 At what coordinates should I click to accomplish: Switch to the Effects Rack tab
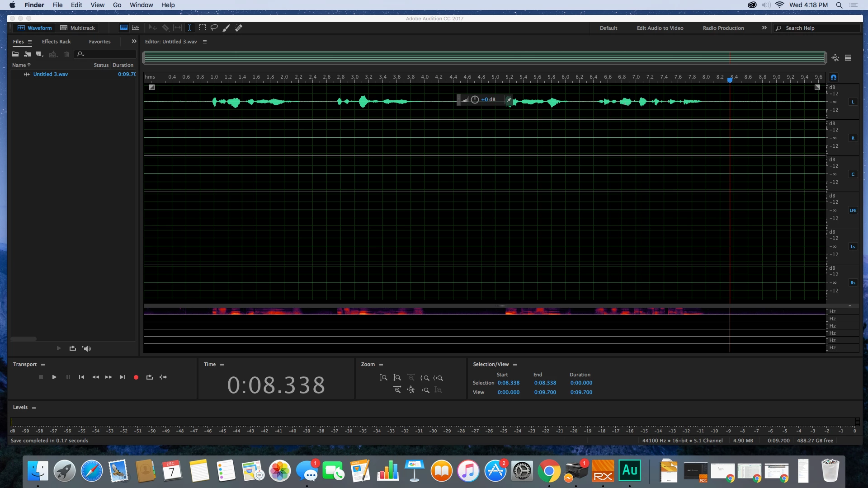pos(56,42)
